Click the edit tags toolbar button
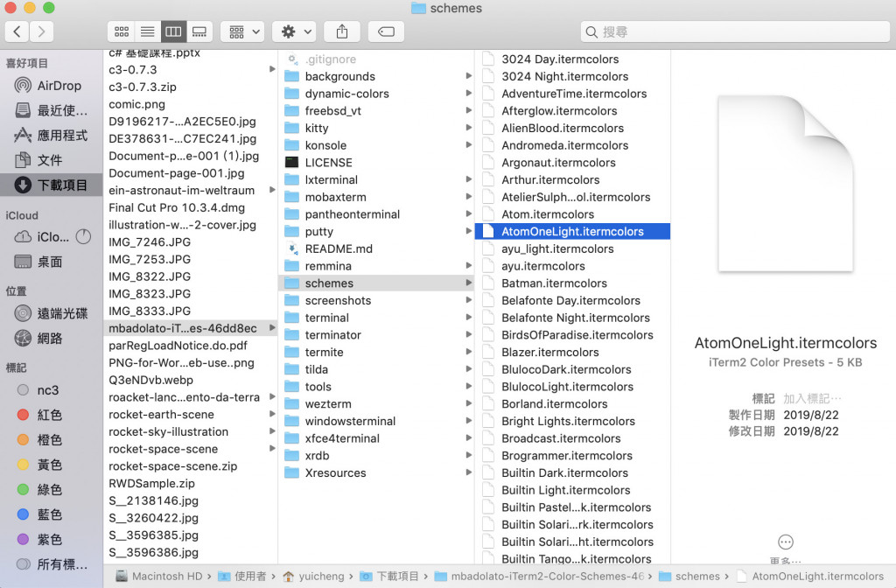The height and width of the screenshot is (588, 896). [386, 31]
